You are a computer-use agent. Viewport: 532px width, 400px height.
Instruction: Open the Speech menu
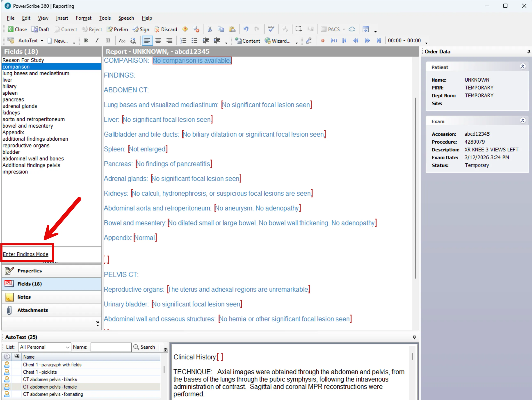[x=126, y=18]
